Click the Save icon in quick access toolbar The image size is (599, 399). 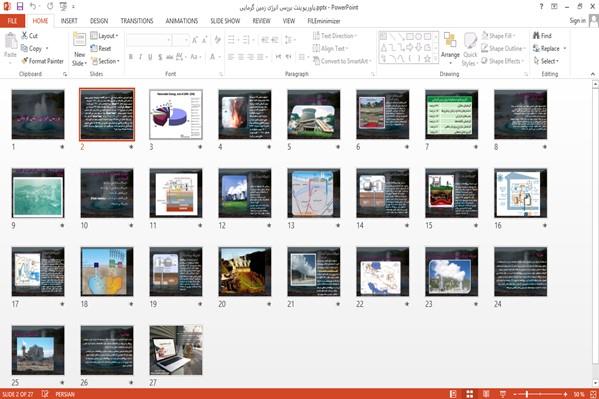point(20,6)
